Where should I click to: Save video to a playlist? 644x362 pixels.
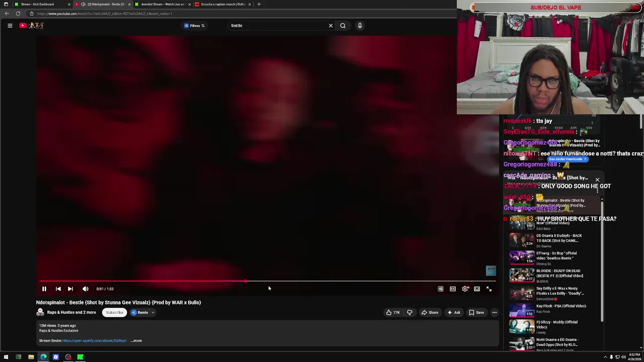point(476,312)
